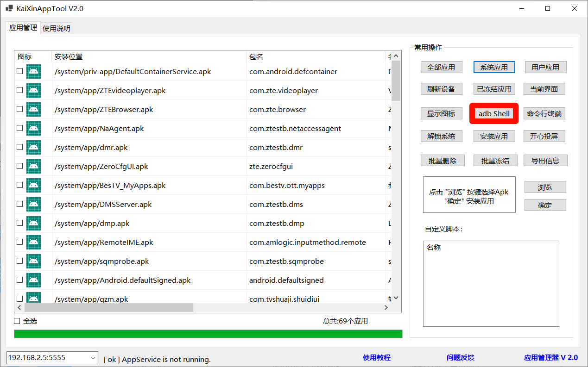Click the 刷新设备 refresh device button
This screenshot has width=588, height=367.
pos(442,89)
